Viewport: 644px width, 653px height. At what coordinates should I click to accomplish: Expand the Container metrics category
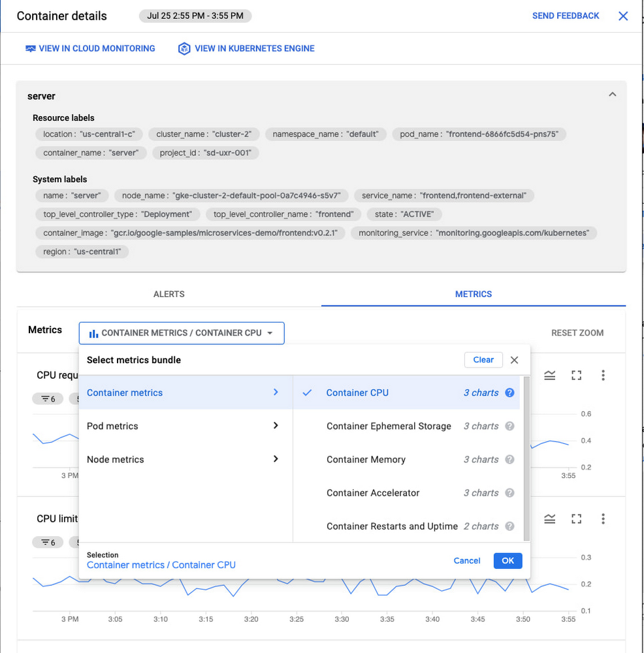[185, 392]
